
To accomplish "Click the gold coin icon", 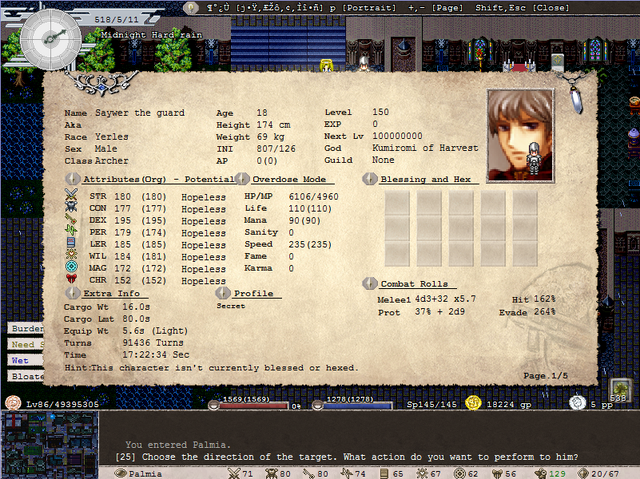I will (x=473, y=403).
